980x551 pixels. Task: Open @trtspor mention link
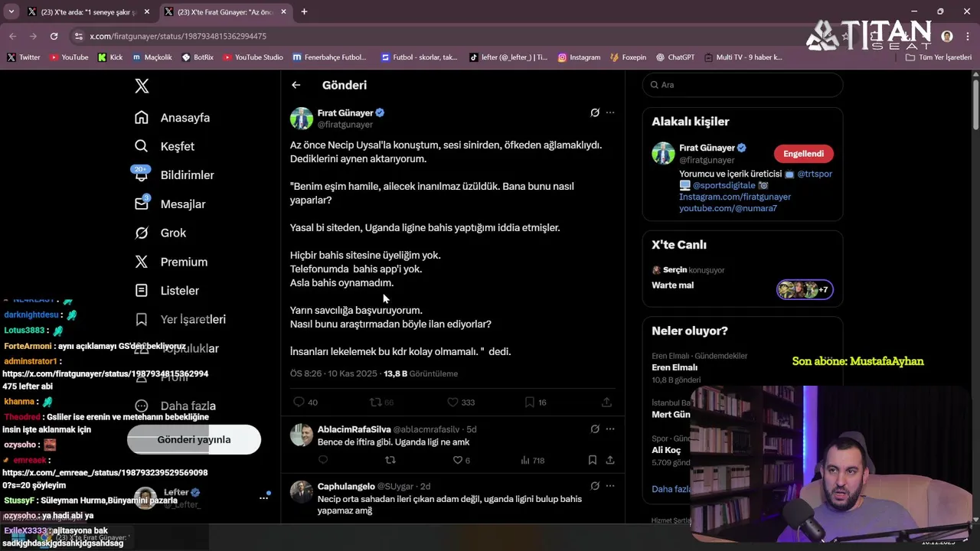(815, 174)
